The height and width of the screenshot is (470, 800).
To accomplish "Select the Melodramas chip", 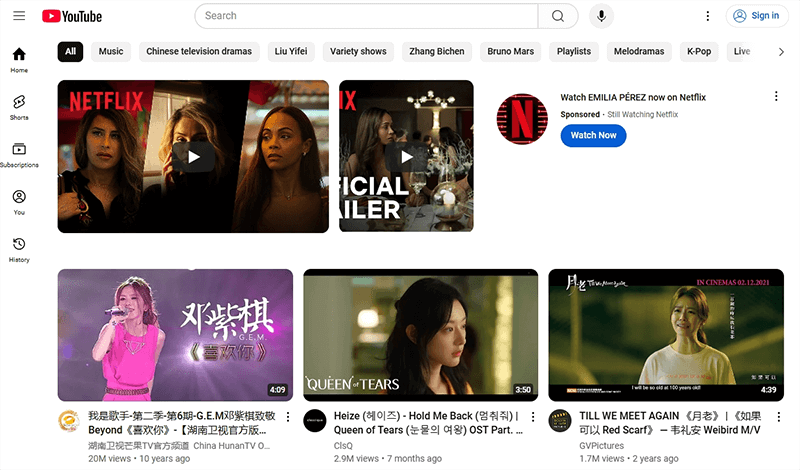I will pos(639,52).
